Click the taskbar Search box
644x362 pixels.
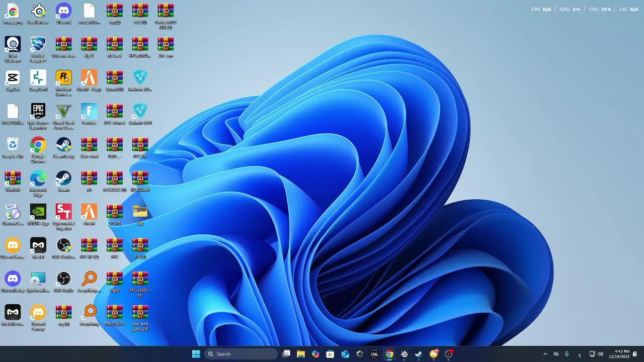point(242,354)
